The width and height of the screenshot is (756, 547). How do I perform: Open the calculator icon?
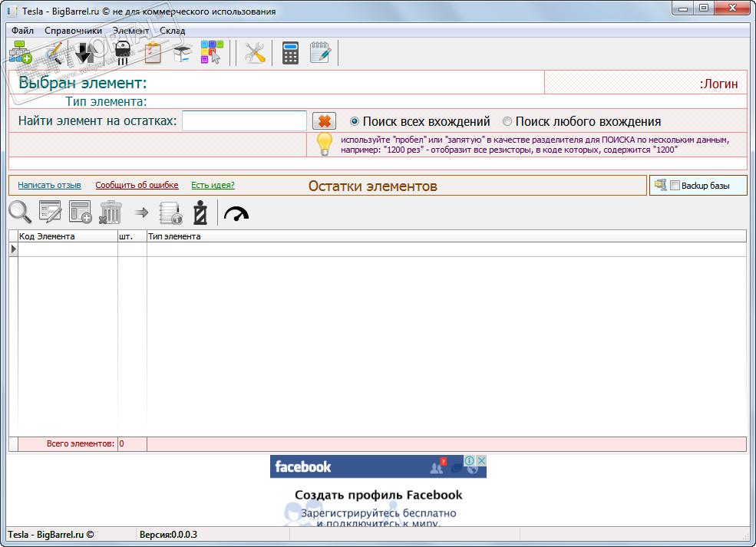290,52
